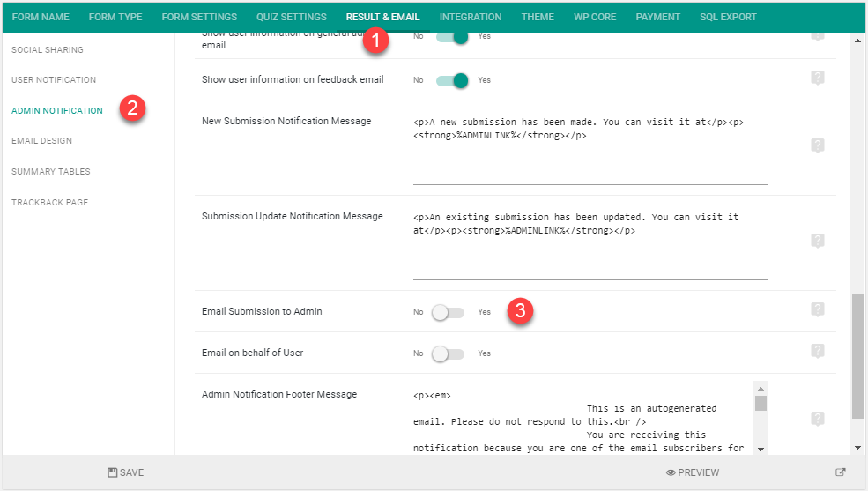The height and width of the screenshot is (491, 868).
Task: Click the 'Email on behalf of User' label
Action: 252,353
